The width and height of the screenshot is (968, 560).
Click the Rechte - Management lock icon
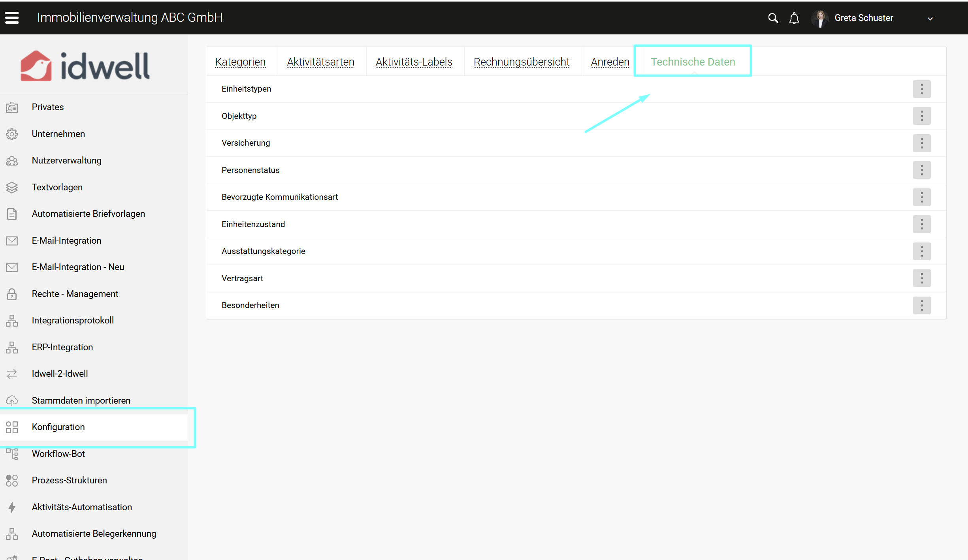pyautogui.click(x=12, y=294)
